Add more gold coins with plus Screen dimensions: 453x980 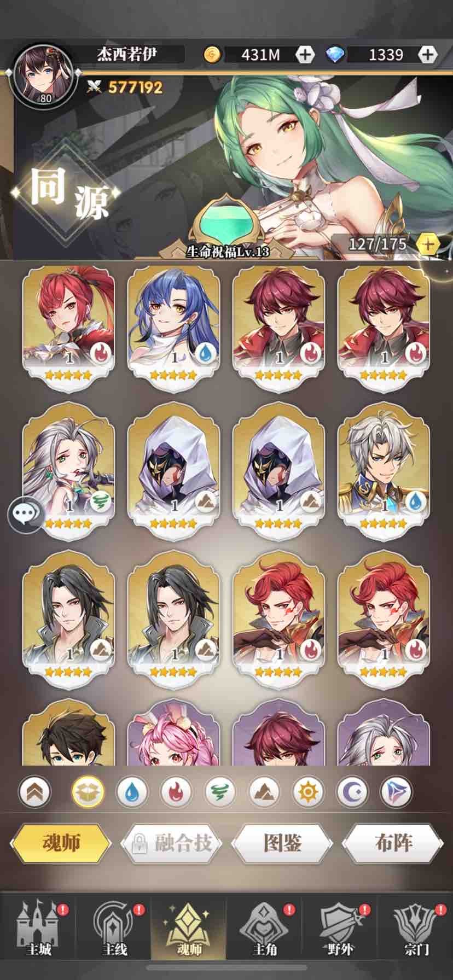(x=305, y=54)
